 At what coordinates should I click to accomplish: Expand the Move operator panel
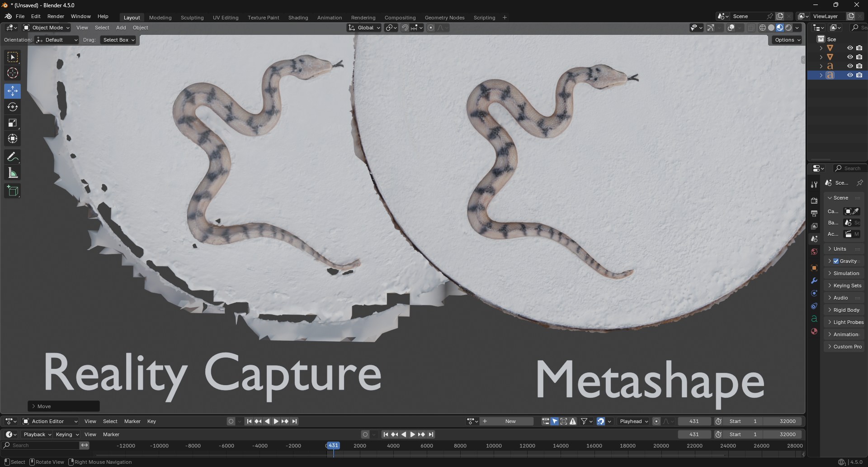click(x=64, y=406)
